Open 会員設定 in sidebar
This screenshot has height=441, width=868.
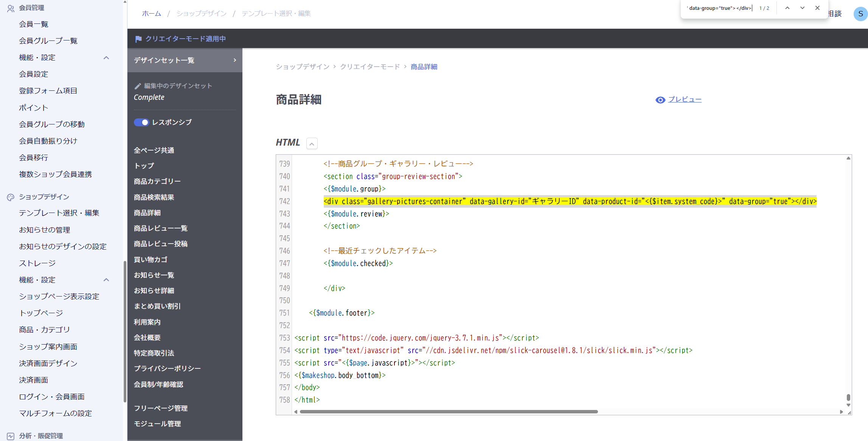(34, 74)
